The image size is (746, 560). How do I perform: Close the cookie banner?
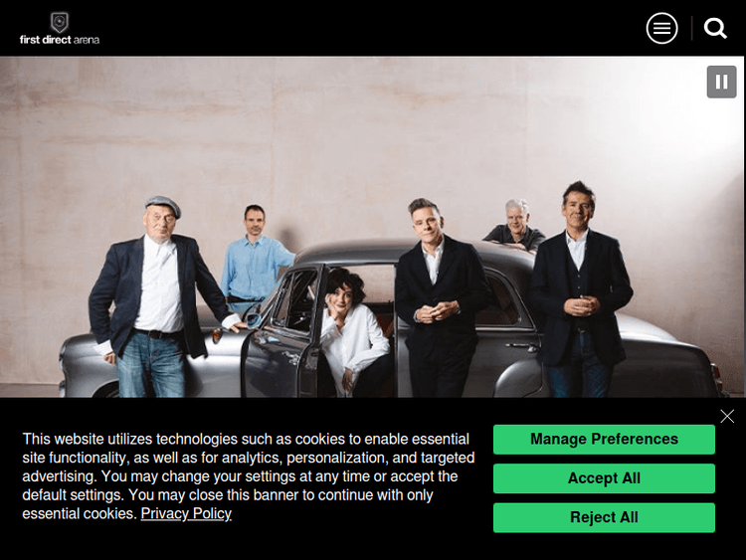click(x=726, y=417)
